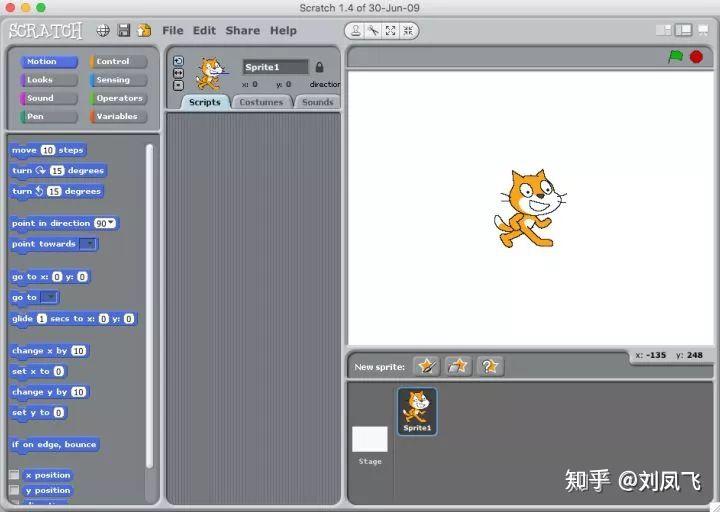The image size is (720, 512).
Task: Select the Variables block category
Action: click(118, 117)
